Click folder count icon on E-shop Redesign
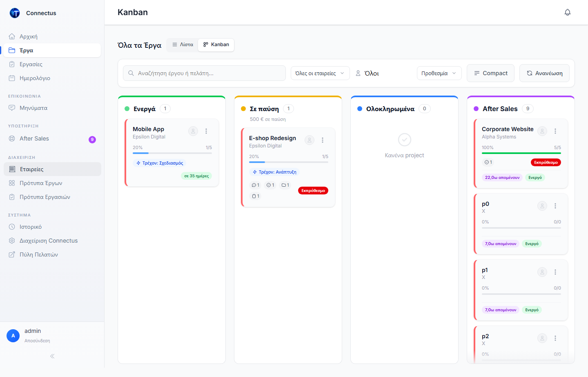This screenshot has height=377, width=588. pyautogui.click(x=285, y=185)
